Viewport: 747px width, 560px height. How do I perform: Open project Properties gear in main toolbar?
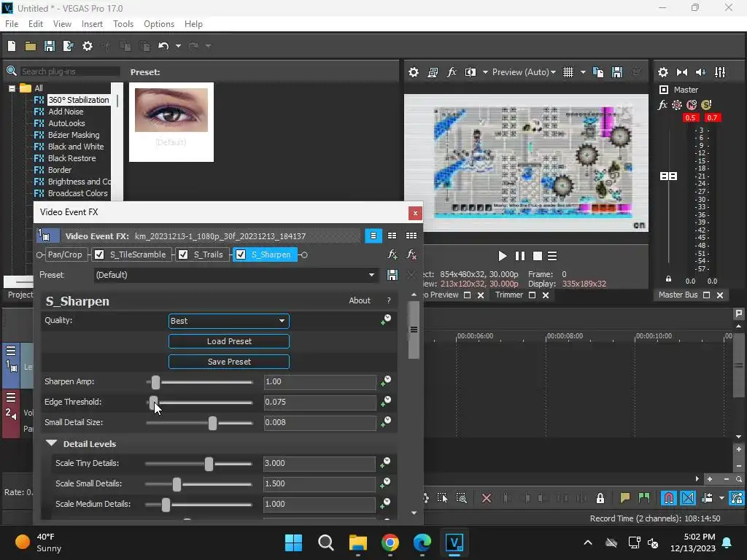click(88, 46)
